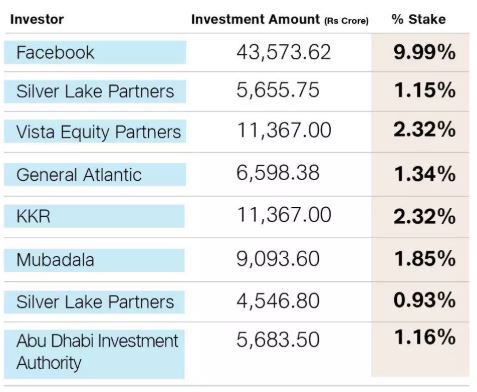Viewport: 477px width, 392px height.
Task: Click the % Stake column header
Action: pos(419,19)
